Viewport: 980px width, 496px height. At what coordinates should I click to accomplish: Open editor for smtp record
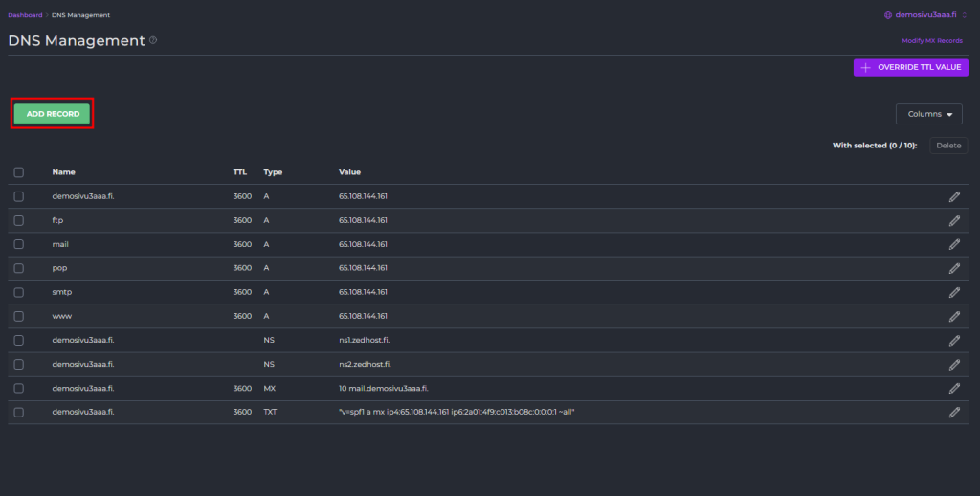pos(954,292)
